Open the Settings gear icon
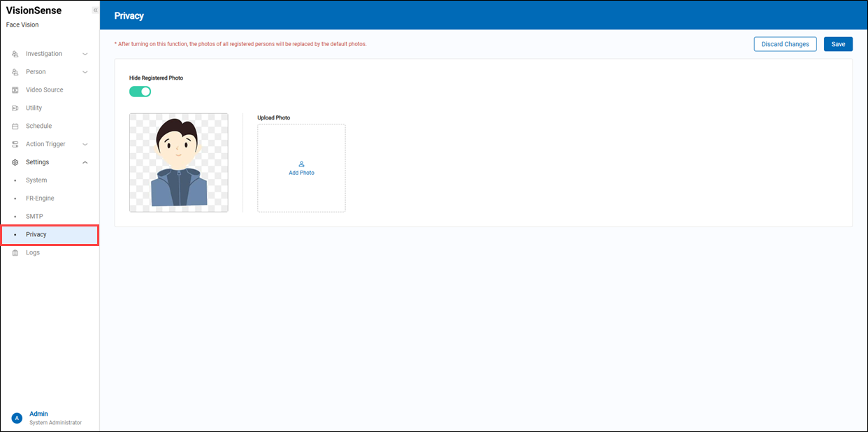 pyautogui.click(x=15, y=161)
